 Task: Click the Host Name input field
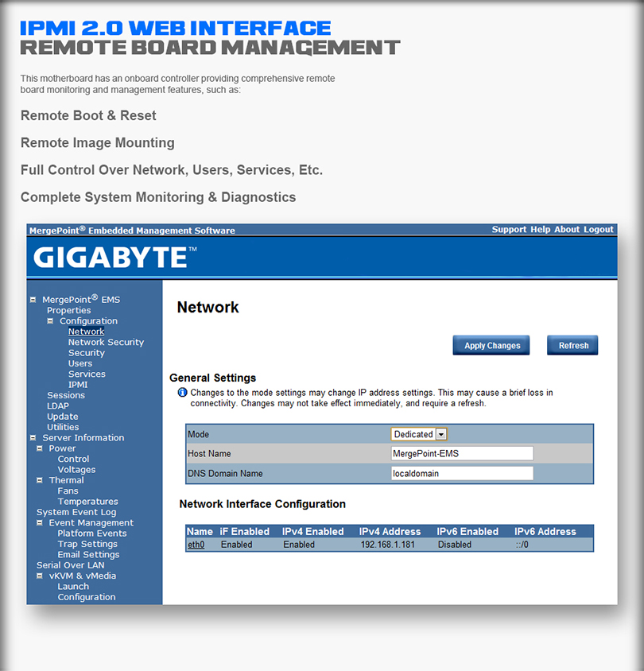point(462,453)
